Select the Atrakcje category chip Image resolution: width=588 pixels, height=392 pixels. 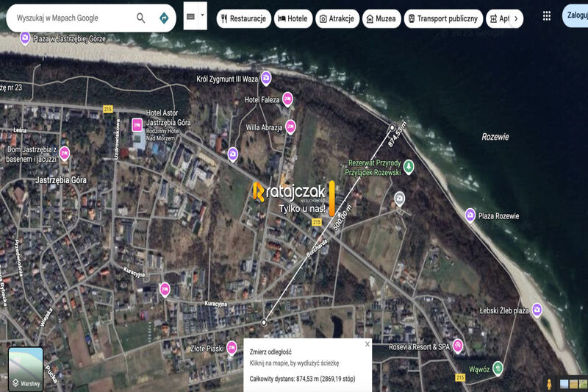click(337, 18)
